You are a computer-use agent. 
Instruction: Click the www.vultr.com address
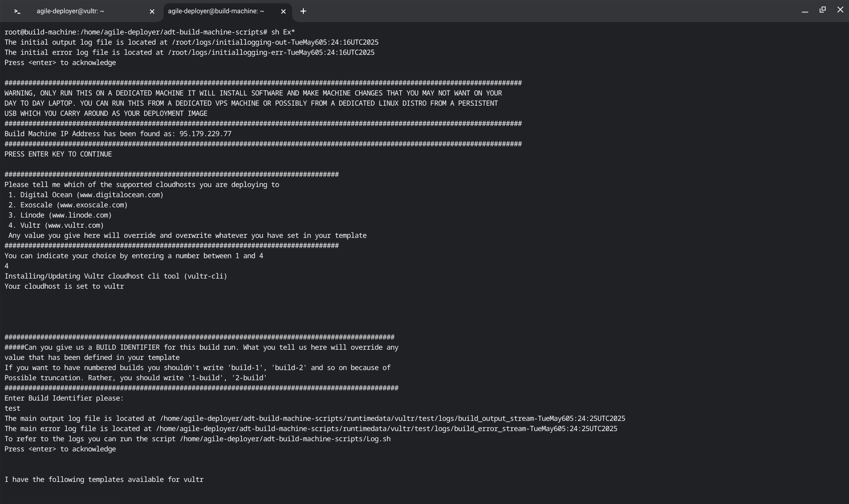pyautogui.click(x=74, y=225)
